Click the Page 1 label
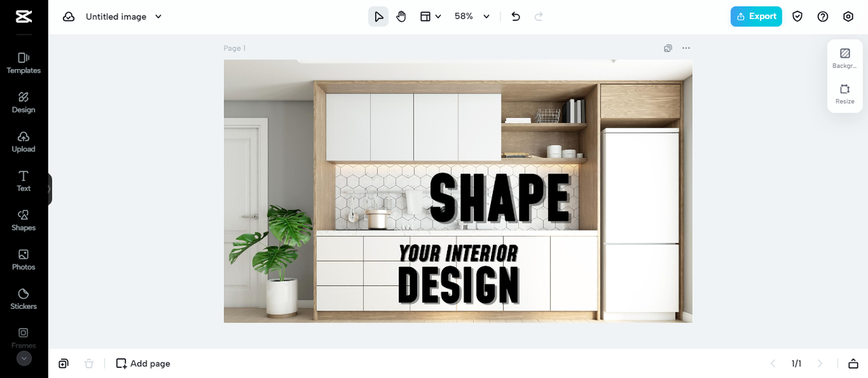This screenshot has width=868, height=378. point(235,48)
